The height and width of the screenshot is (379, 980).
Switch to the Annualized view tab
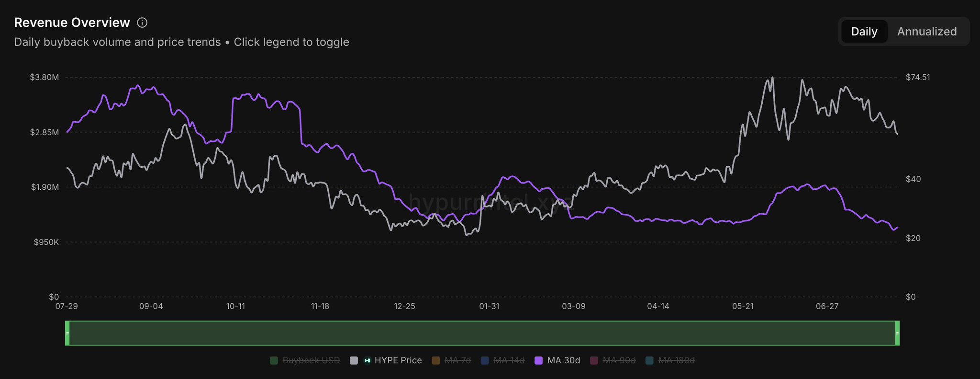pyautogui.click(x=927, y=32)
